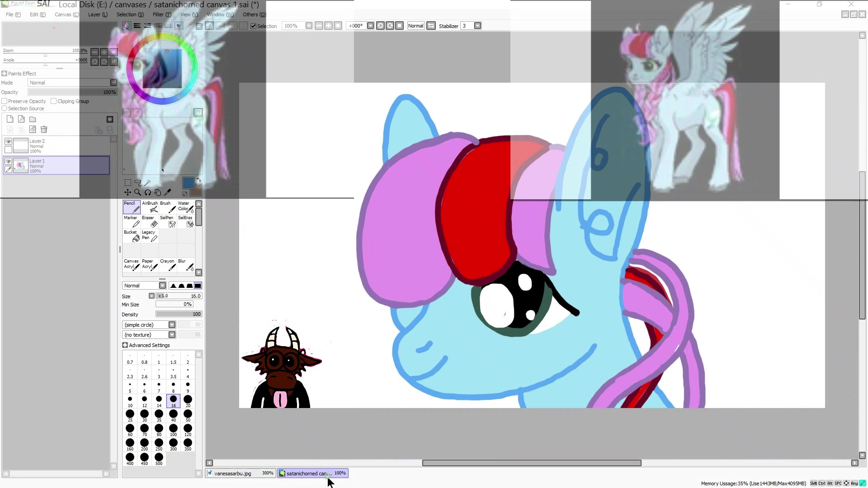
Task: Choose the Crayon brush
Action: pos(168,265)
